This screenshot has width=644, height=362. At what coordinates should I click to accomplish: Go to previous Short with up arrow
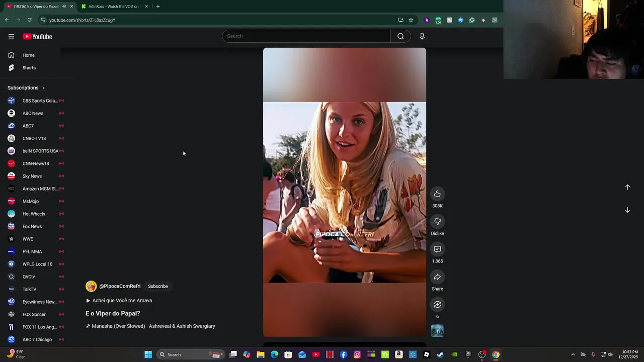(x=627, y=187)
